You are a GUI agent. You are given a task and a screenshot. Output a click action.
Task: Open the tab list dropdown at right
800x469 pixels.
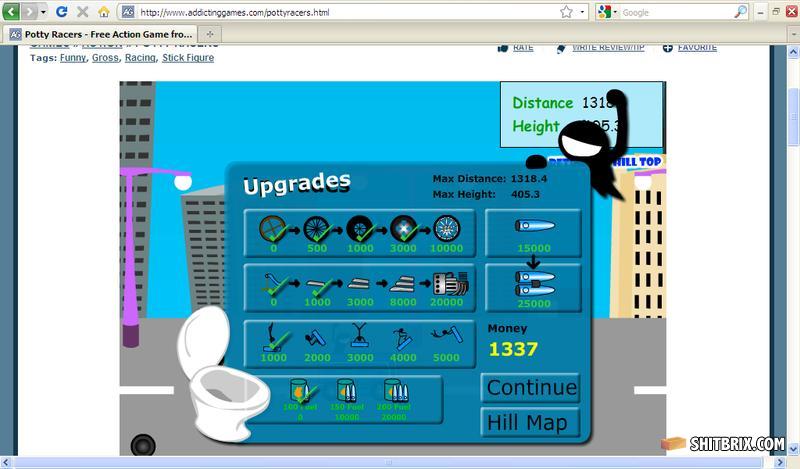[x=793, y=34]
